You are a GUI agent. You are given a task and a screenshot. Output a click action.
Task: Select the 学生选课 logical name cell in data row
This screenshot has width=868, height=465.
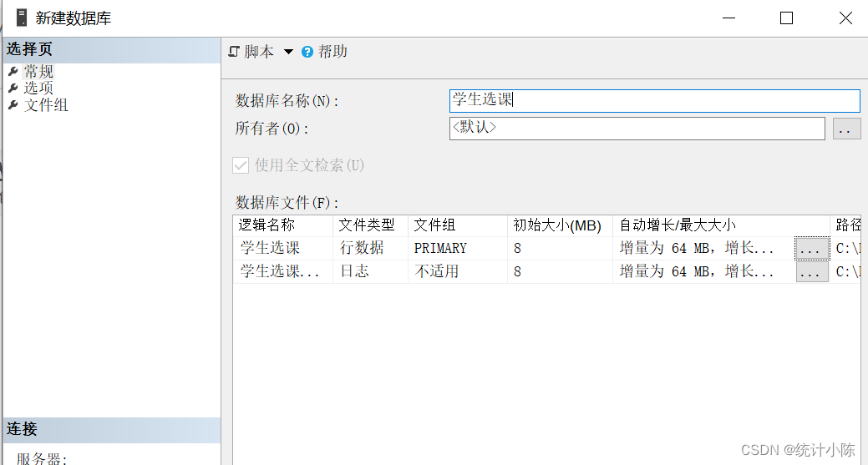pyautogui.click(x=283, y=248)
